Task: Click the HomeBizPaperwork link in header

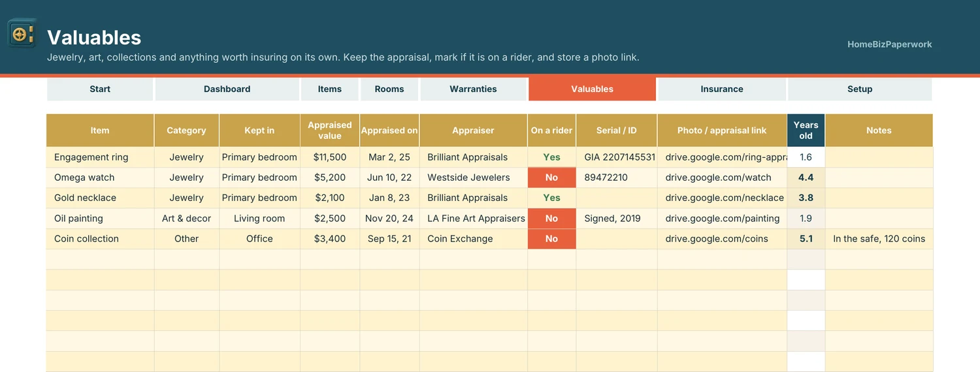Action: point(889,44)
